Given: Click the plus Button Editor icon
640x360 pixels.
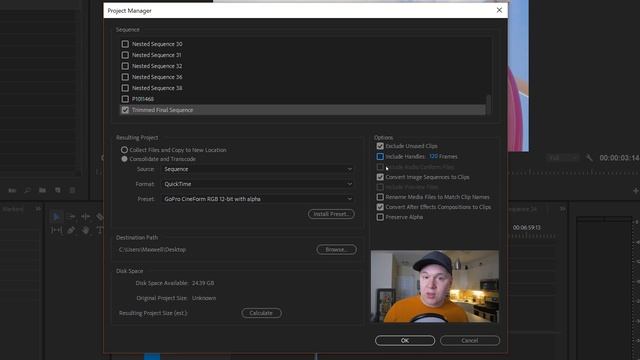Looking at the screenshot, I should coord(636,191).
